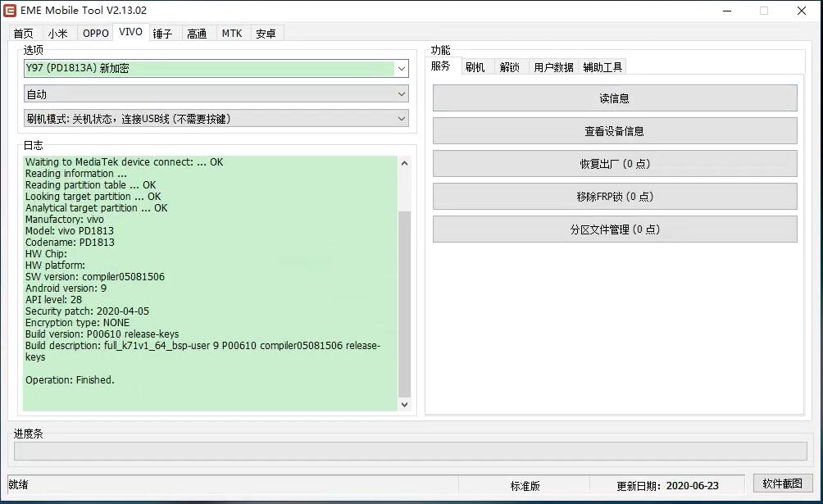Switch to the 高通 tab
The image size is (823, 504).
coord(197,34)
